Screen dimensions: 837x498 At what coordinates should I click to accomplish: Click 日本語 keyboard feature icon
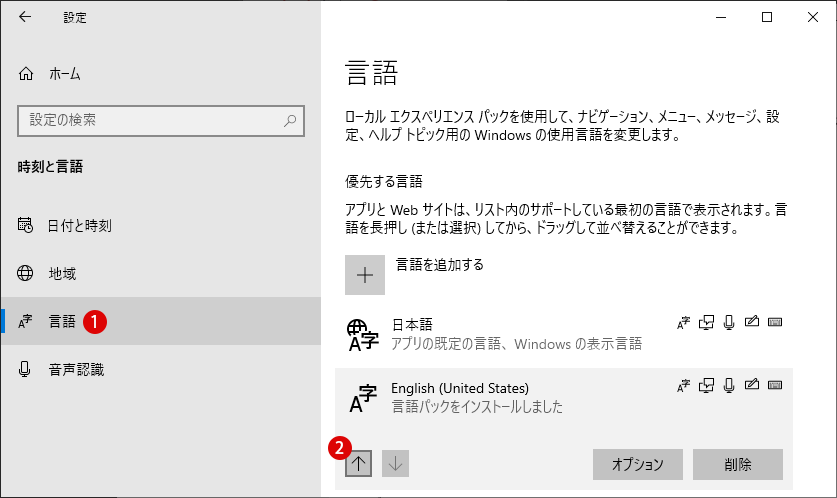(x=775, y=322)
